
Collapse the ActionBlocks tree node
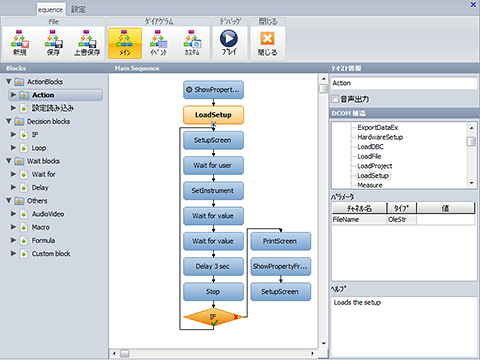point(9,81)
